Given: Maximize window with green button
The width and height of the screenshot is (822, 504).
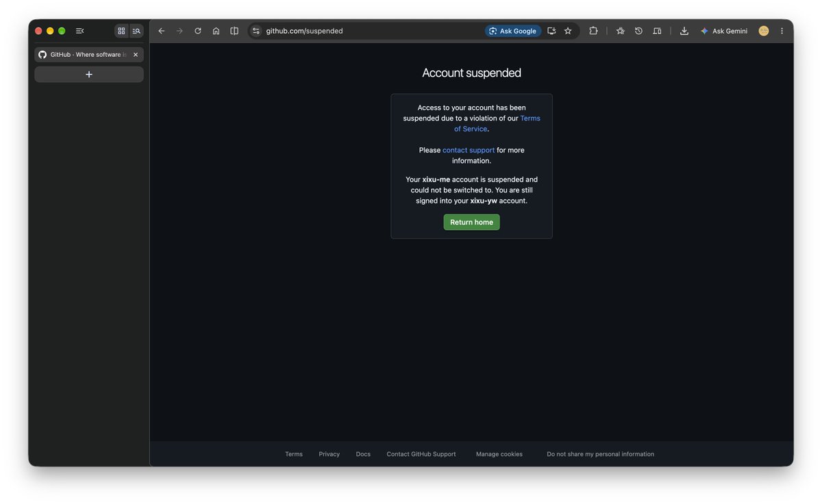Looking at the screenshot, I should click(x=62, y=31).
